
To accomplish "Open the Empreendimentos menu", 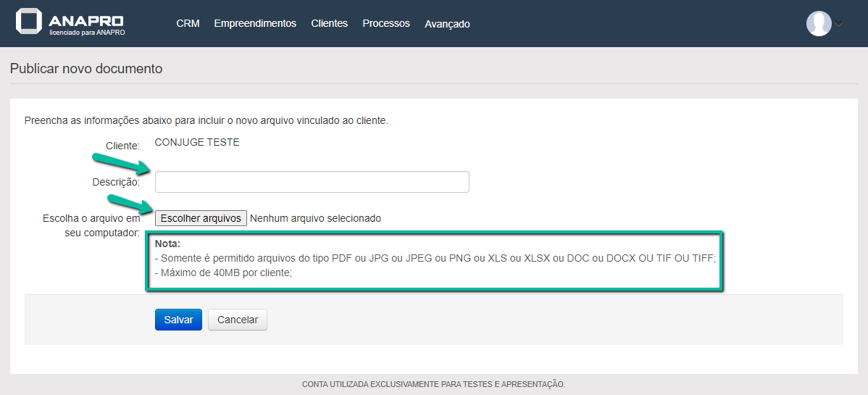I will point(255,23).
